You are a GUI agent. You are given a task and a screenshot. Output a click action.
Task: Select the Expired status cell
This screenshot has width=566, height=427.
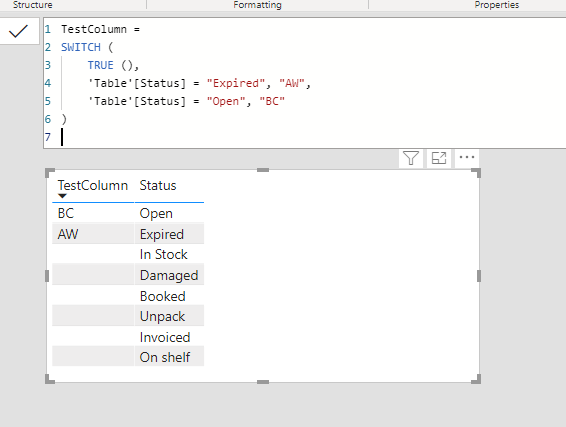pos(169,234)
